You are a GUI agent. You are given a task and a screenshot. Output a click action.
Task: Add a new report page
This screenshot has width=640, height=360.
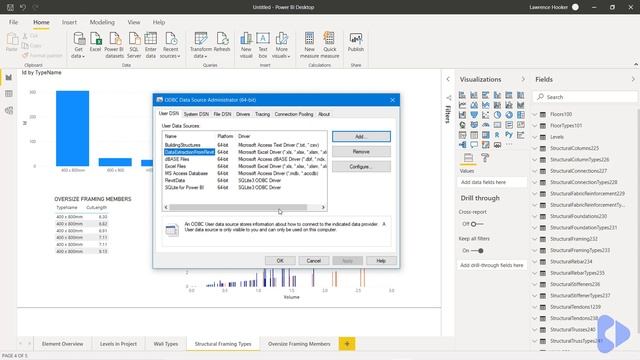click(x=347, y=344)
